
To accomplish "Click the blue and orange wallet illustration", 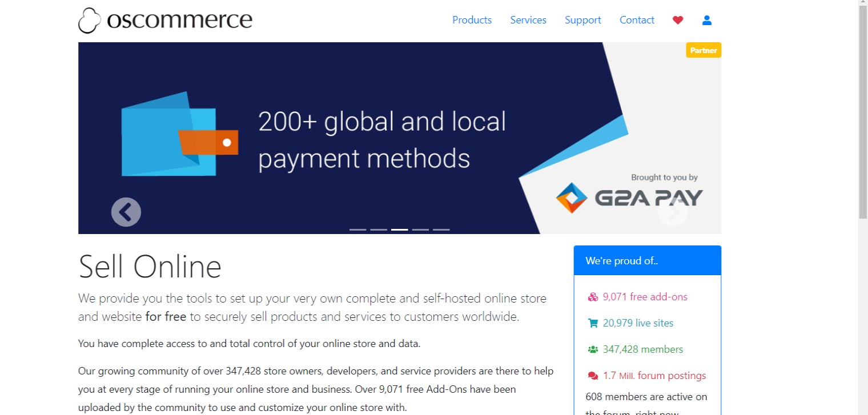I will pos(180,134).
